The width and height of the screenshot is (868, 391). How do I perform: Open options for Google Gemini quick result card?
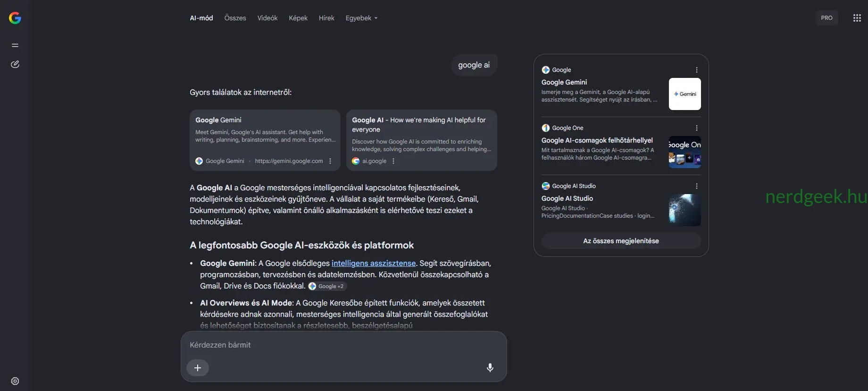pos(330,161)
